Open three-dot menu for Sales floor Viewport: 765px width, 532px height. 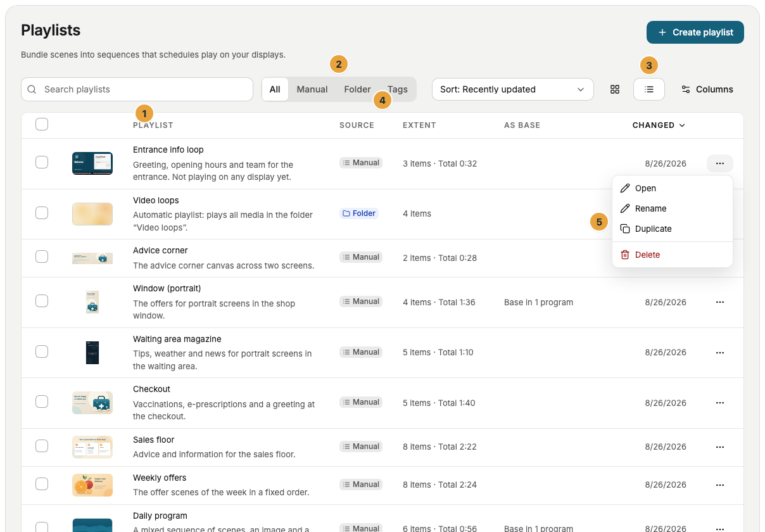click(720, 446)
